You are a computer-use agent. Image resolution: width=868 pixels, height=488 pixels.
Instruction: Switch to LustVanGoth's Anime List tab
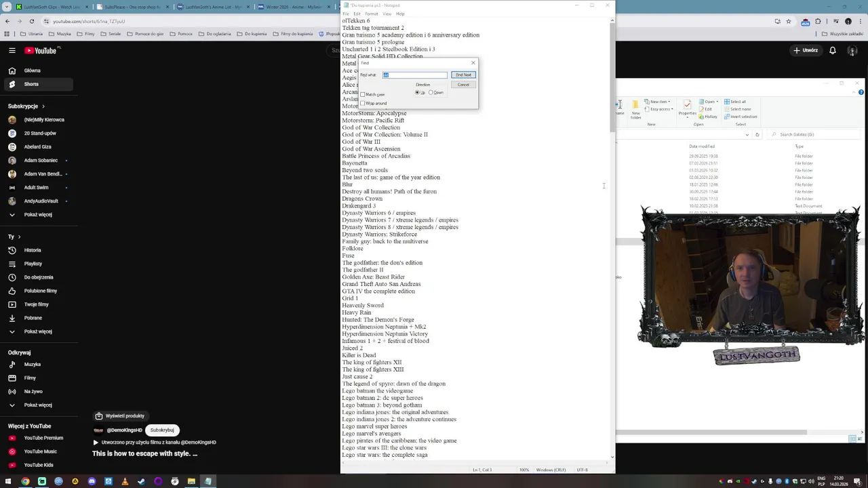(x=212, y=7)
